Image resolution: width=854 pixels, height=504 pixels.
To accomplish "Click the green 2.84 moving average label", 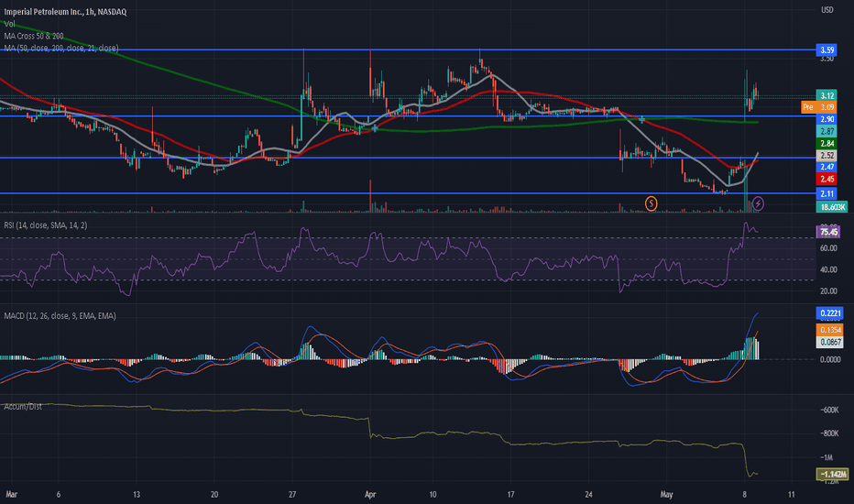I will 827,143.
